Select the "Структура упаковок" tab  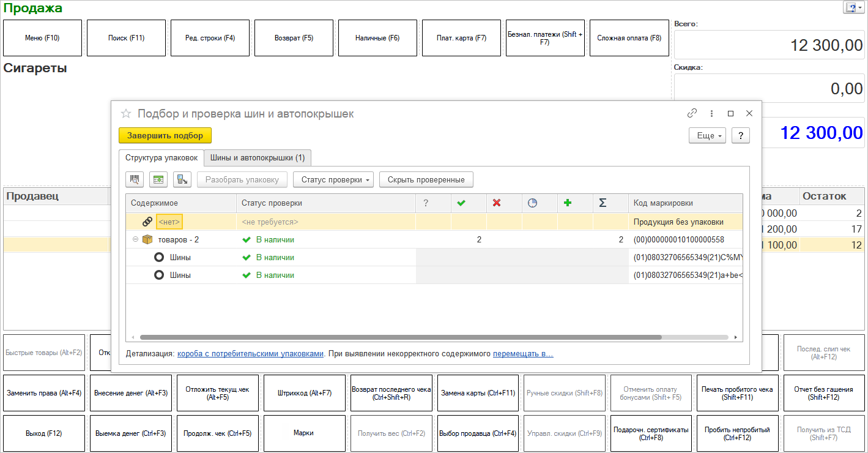161,157
